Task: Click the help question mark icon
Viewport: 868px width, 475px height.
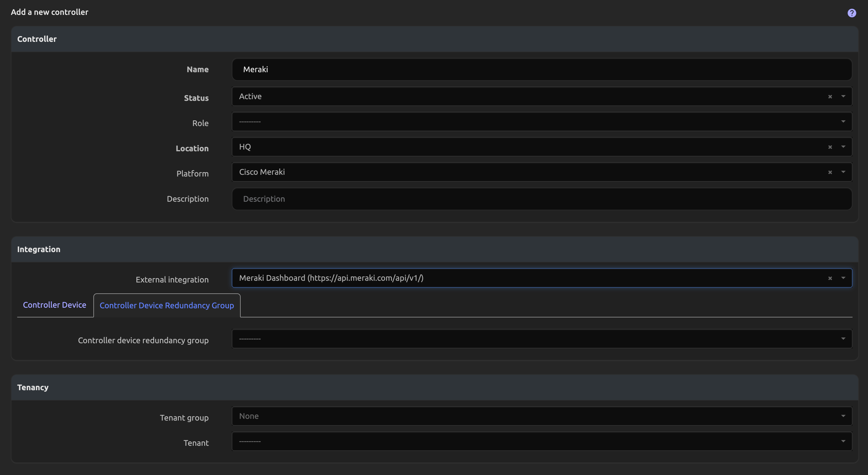Action: 851,13
